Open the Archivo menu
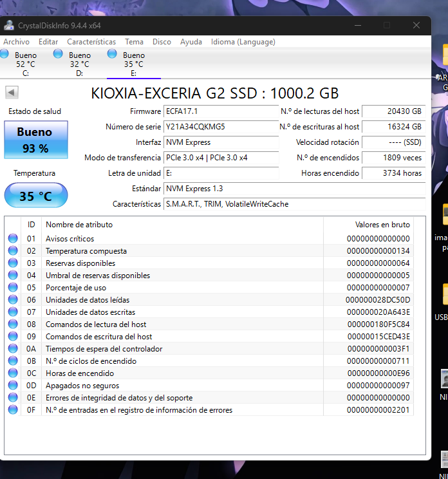 point(17,42)
